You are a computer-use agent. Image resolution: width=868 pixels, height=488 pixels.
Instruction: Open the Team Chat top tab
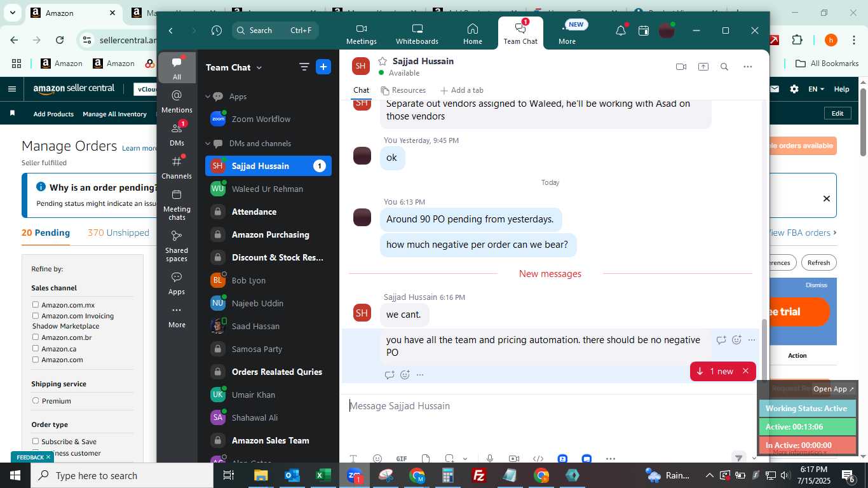(520, 32)
